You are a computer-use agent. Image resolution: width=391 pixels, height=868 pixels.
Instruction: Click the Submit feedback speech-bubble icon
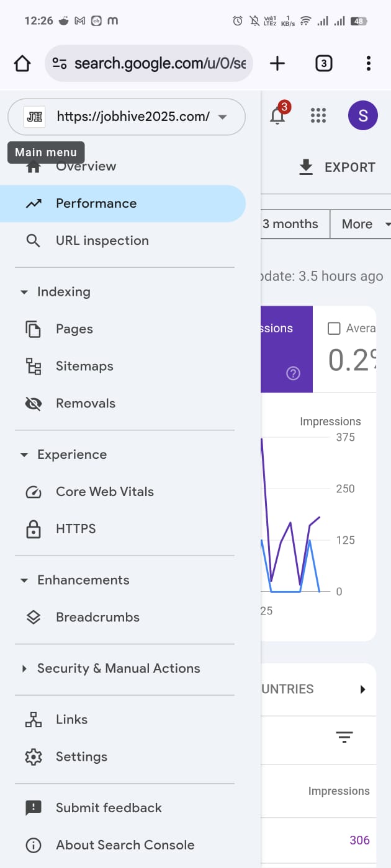click(x=34, y=808)
